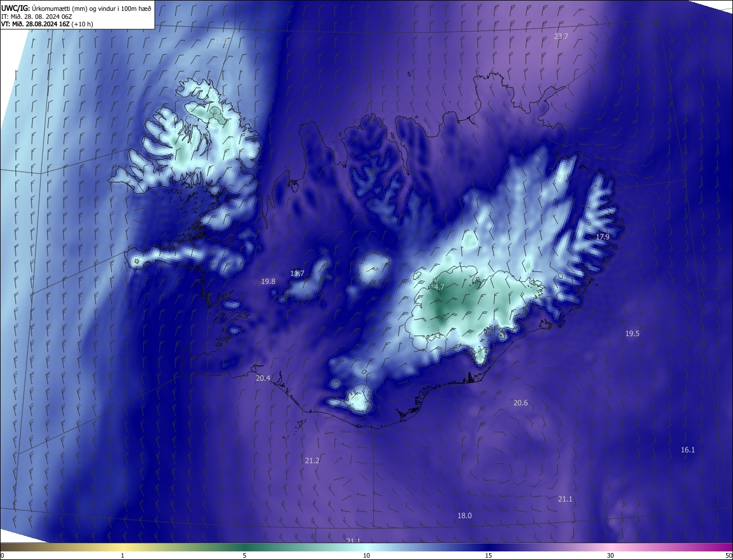
Task: Click the 19.8 value on the map
Action: tap(268, 281)
